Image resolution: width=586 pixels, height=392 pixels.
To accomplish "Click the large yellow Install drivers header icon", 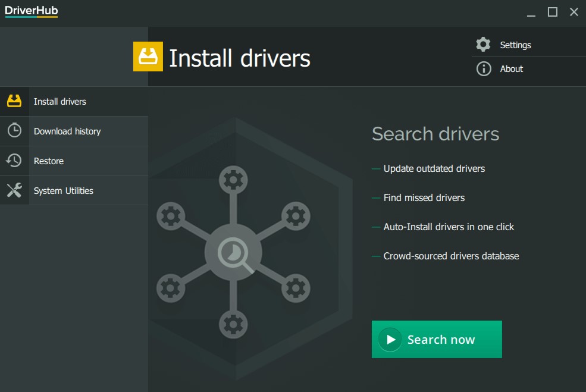I will [x=148, y=57].
